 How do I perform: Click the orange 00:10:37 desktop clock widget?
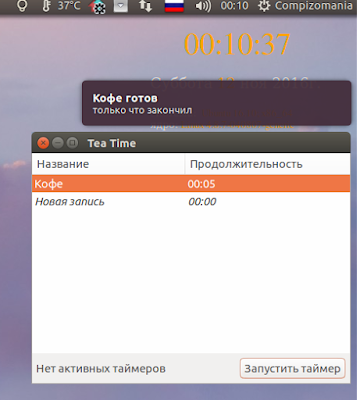point(237,44)
